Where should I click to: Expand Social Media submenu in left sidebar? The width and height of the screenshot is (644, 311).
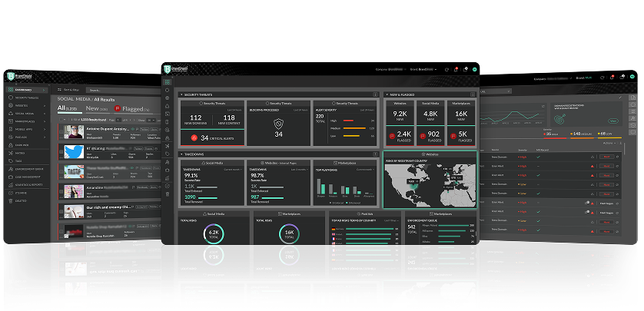coord(45,113)
